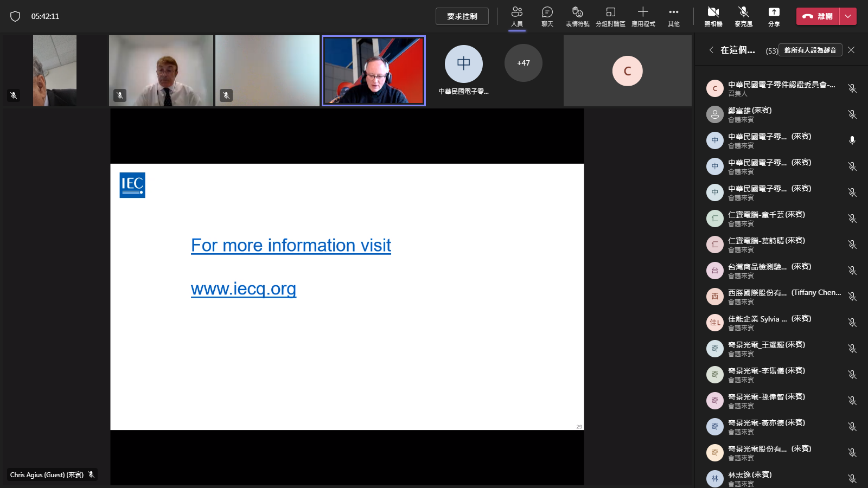Screen dimensions: 868x488
Task: Click mic icon beside 奇景光電股份有...
Action: click(x=852, y=453)
